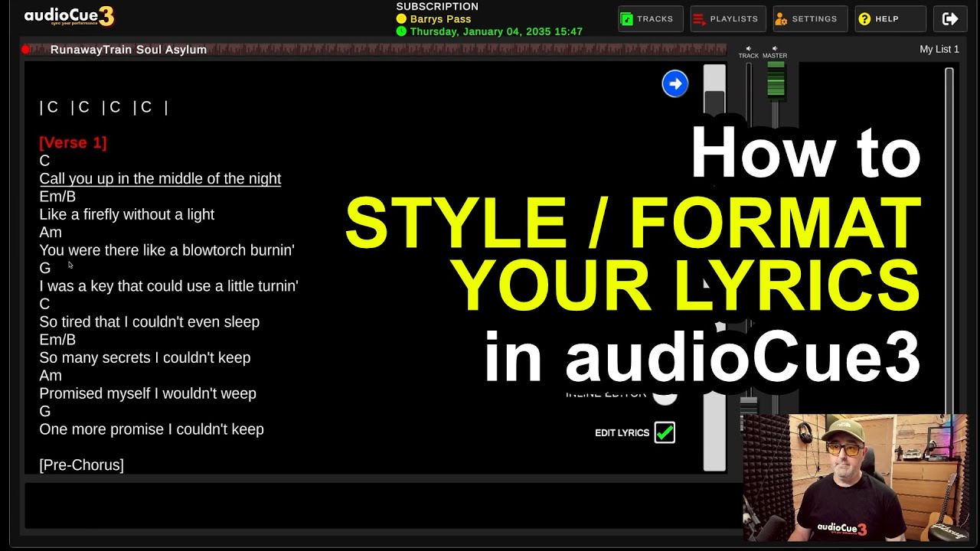Click the speaker icon above MASTER fader
The width and height of the screenshot is (980, 551).
pos(775,48)
